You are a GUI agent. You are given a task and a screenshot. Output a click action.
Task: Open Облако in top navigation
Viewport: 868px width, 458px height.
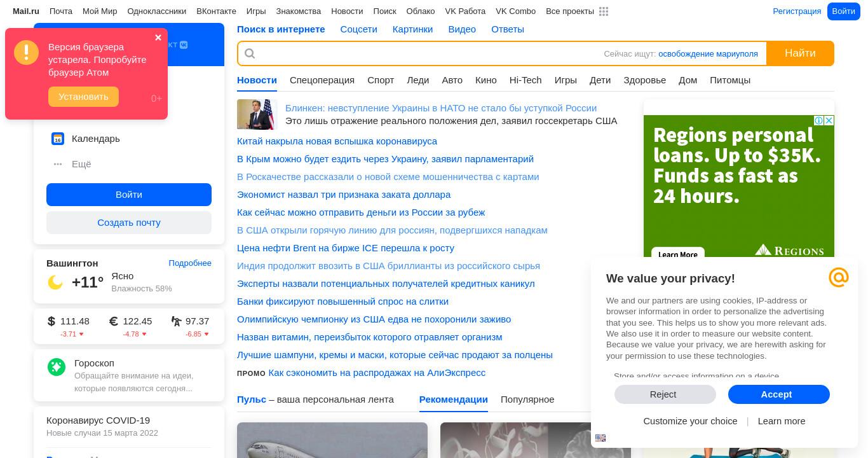click(x=421, y=11)
